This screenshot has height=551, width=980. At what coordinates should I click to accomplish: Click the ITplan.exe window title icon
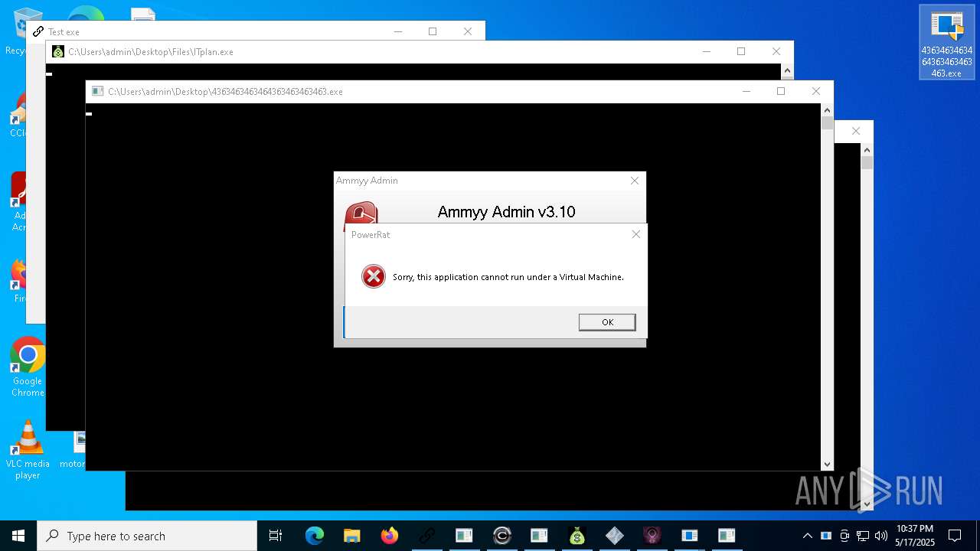pos(58,51)
